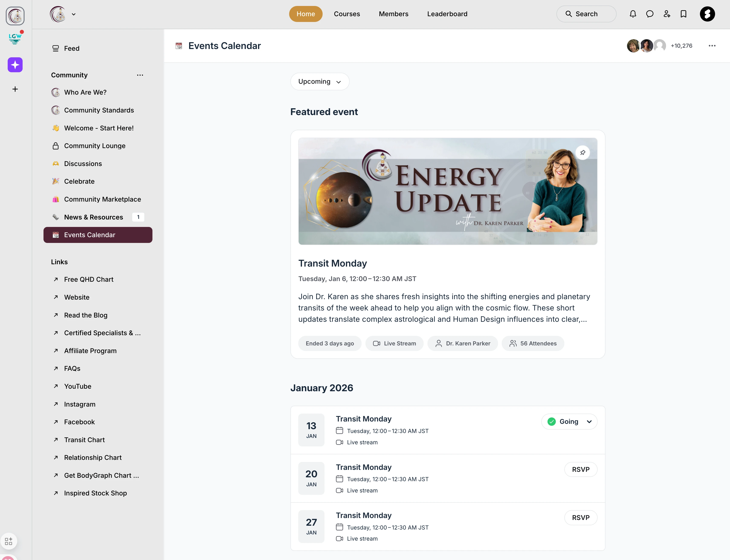Open the Free QHD Chart link
Screen dimensions: 730x560
(89, 279)
